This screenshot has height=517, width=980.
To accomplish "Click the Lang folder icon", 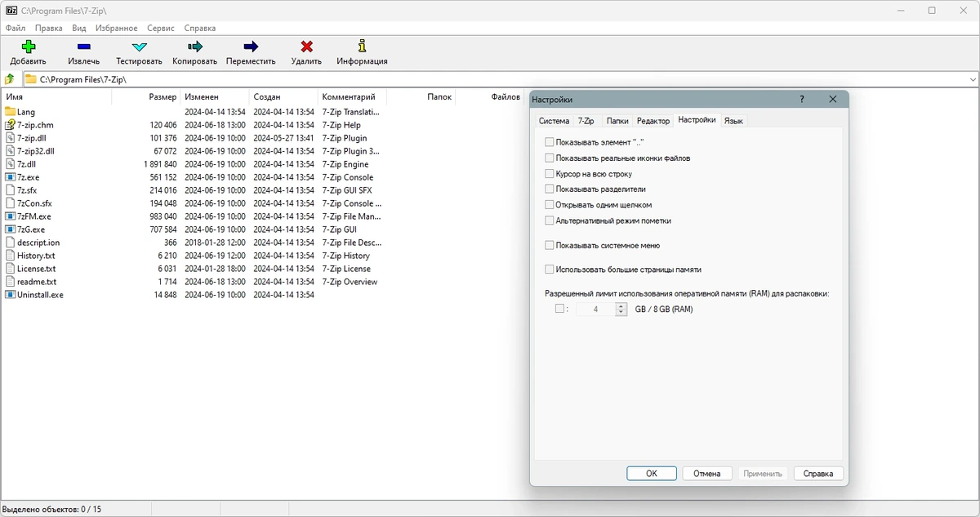I will pos(10,112).
